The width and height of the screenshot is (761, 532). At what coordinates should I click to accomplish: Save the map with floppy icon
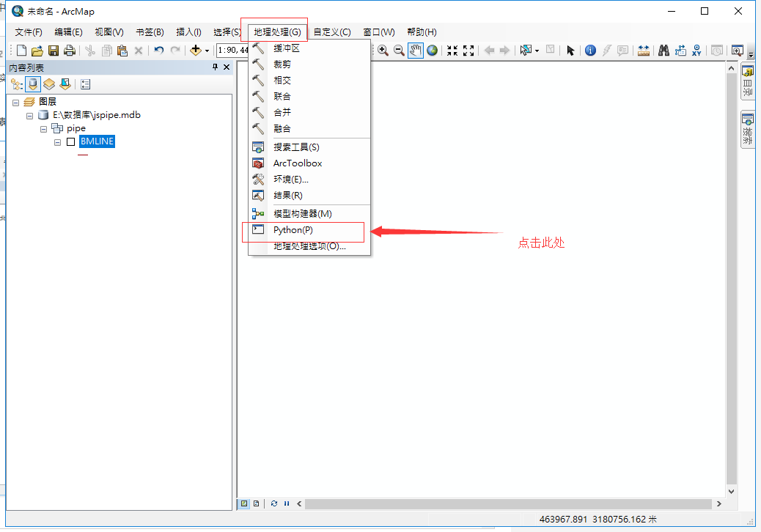click(54, 51)
